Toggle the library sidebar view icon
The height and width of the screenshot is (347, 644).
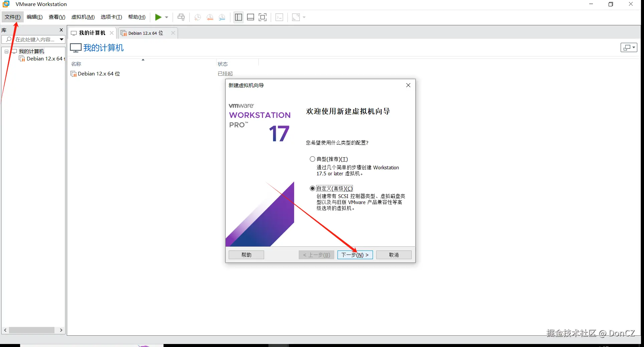pos(238,17)
